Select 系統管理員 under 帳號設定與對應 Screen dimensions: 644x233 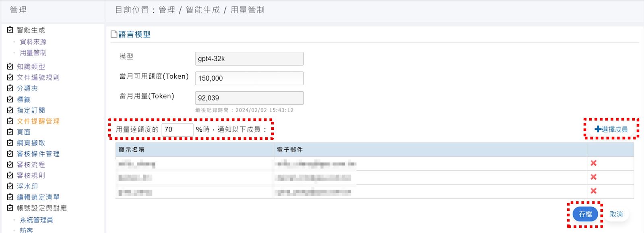pos(36,220)
